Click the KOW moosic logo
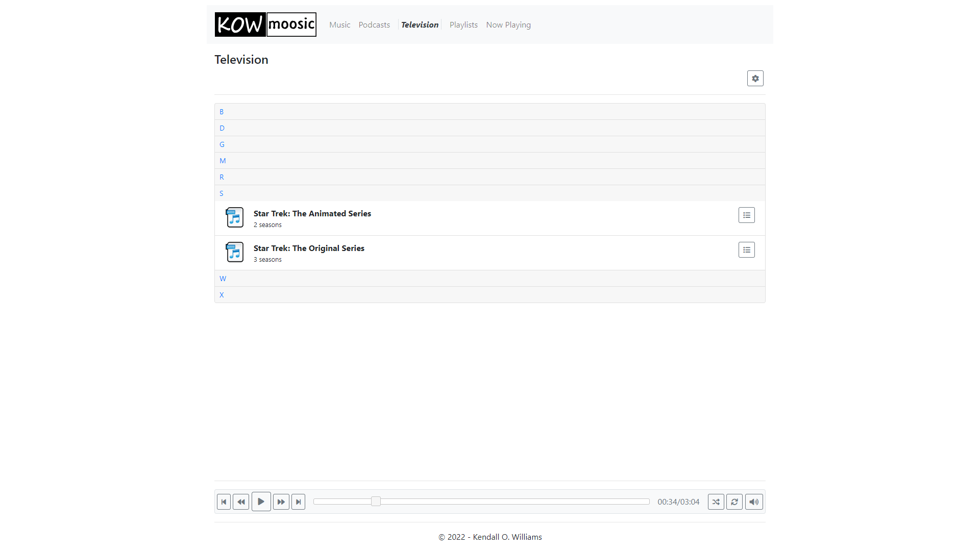980x551 pixels. (x=265, y=24)
